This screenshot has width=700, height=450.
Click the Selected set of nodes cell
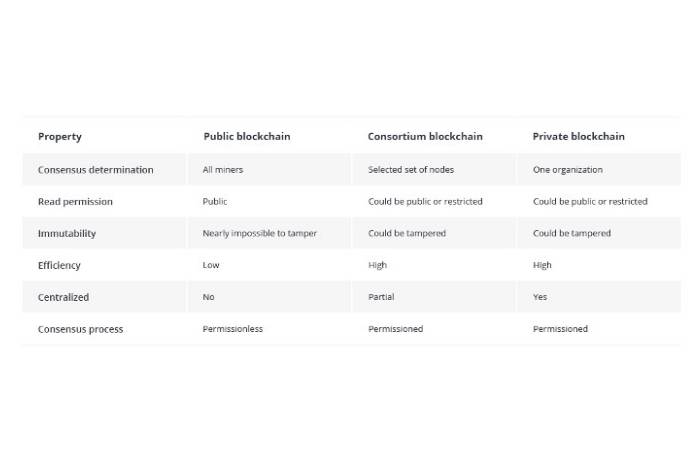pyautogui.click(x=412, y=170)
